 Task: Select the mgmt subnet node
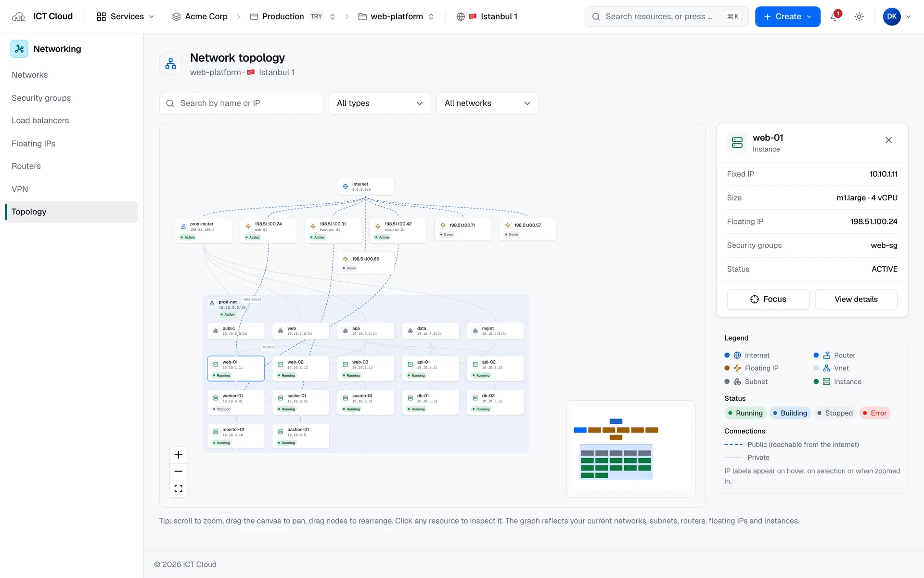(x=495, y=331)
